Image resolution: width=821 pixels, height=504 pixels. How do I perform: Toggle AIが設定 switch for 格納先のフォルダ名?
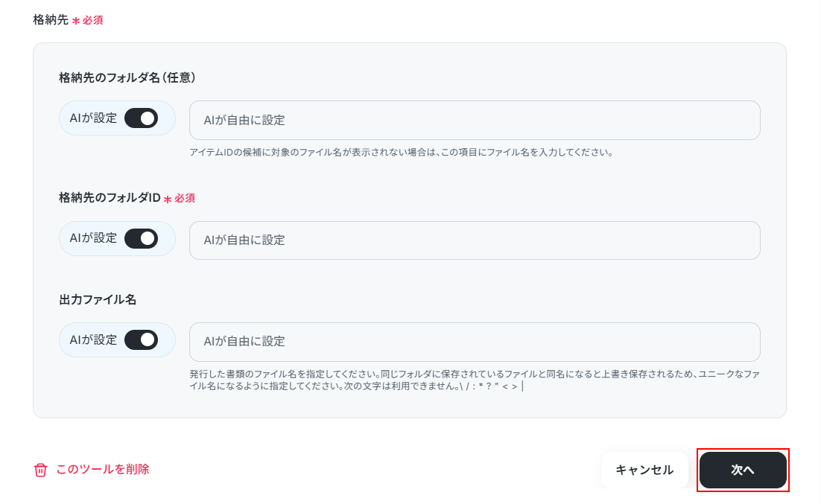142,118
